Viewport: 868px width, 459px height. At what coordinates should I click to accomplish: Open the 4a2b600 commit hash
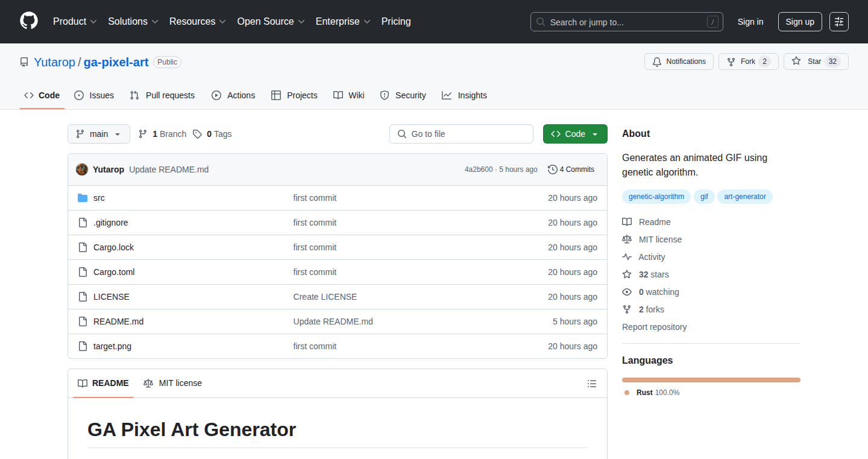pos(479,169)
